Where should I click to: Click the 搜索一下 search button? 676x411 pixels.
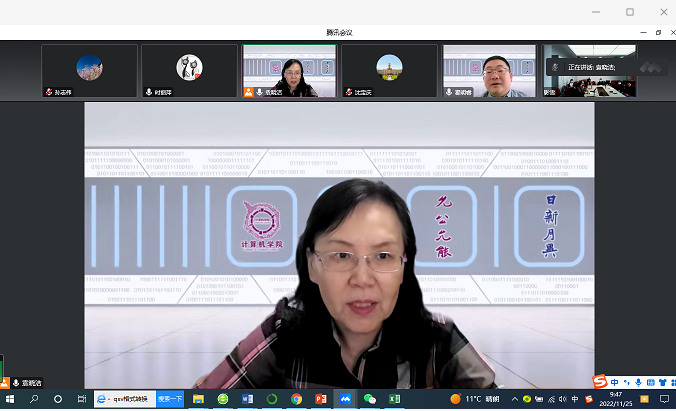coord(169,399)
